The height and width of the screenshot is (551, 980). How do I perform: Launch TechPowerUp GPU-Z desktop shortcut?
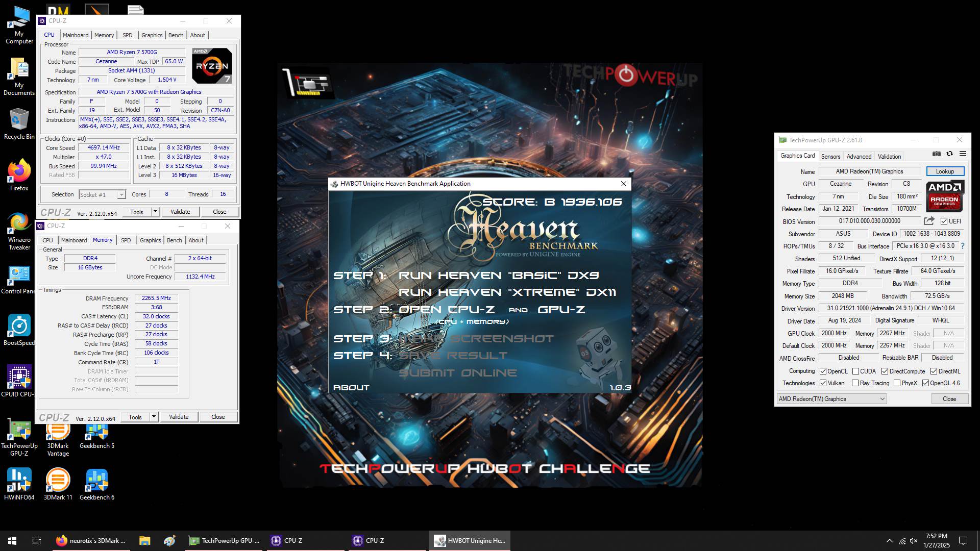tap(19, 438)
